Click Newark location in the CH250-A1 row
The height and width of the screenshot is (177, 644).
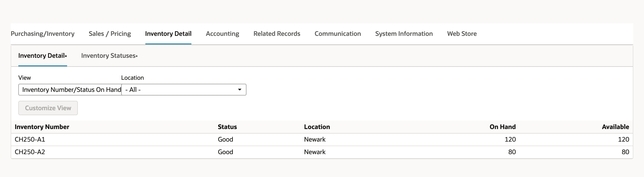[315, 139]
